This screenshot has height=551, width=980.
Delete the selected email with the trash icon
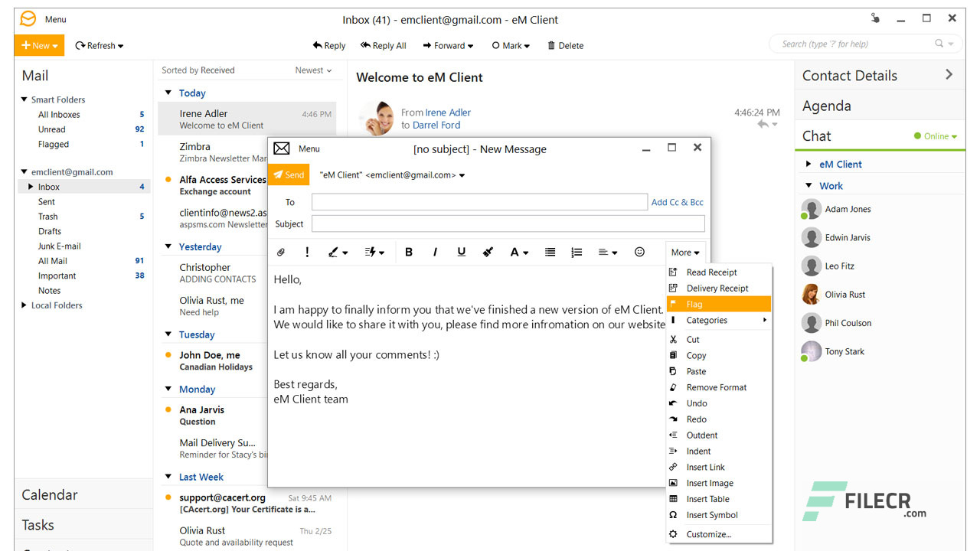(x=565, y=45)
